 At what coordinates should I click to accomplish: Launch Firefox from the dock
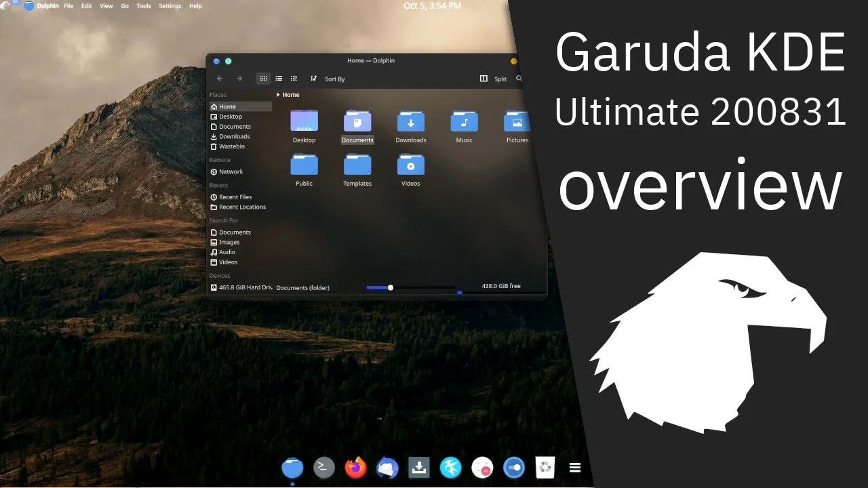pyautogui.click(x=355, y=467)
